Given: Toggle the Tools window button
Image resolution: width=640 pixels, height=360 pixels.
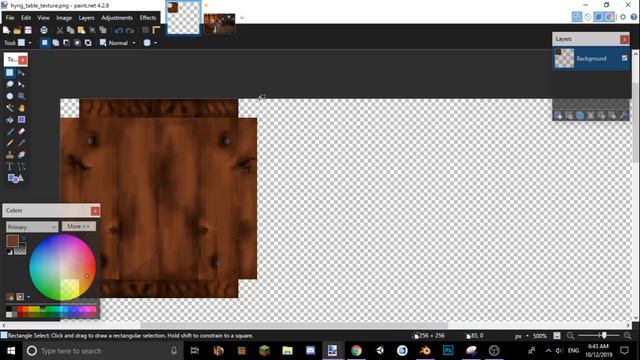Looking at the screenshot, I should (x=577, y=17).
